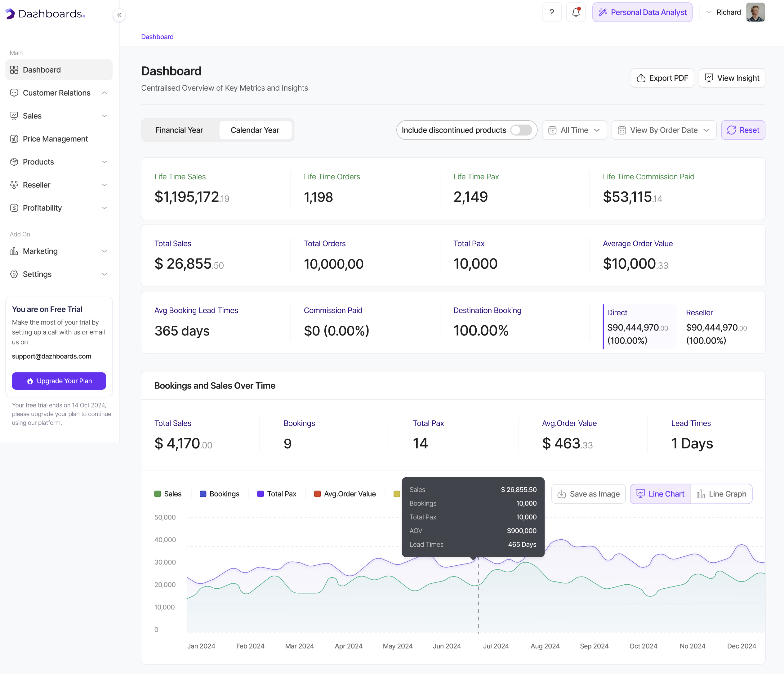Image resolution: width=784 pixels, height=674 pixels.
Task: Click the red Avg.Order Value legend swatch
Action: pyautogui.click(x=318, y=494)
